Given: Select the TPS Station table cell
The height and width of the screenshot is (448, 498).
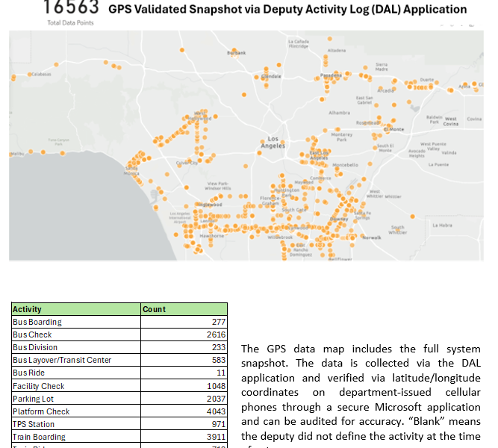Looking at the screenshot, I should tap(75, 424).
